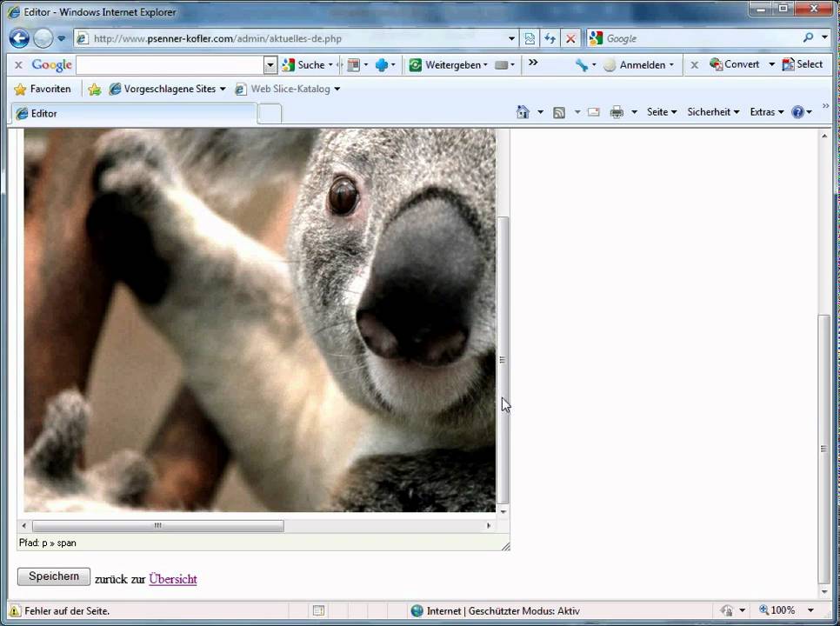The height and width of the screenshot is (626, 840).
Task: Expand the Google Toolbar search field dropdown
Action: coord(270,65)
